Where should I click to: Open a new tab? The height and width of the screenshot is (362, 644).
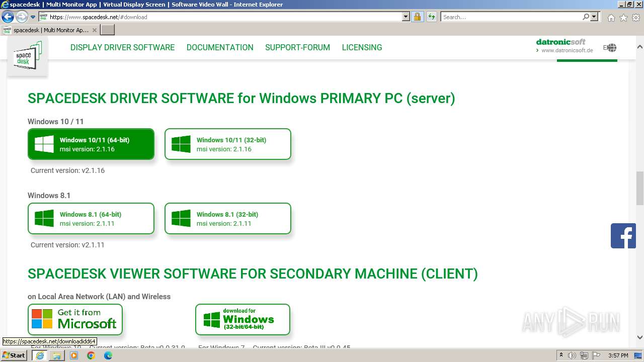108,30
